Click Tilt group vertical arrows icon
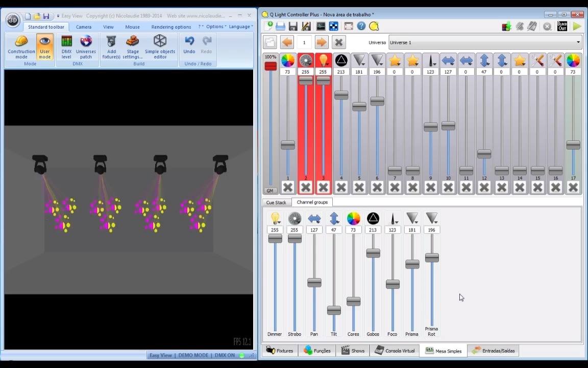 334,218
